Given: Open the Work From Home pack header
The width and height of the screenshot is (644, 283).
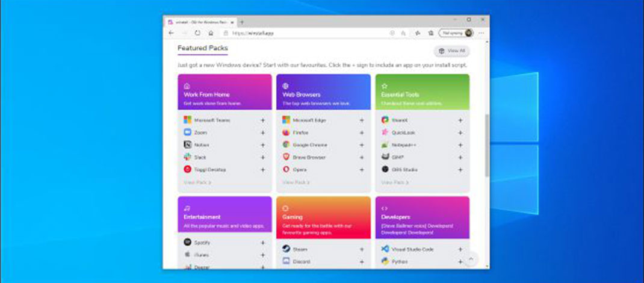Looking at the screenshot, I should coord(224,92).
